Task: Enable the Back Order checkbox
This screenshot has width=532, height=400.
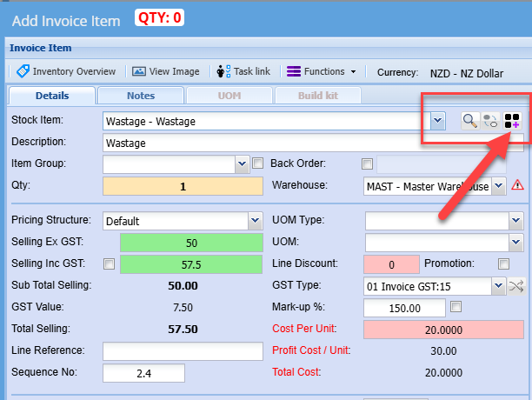Action: 367,163
